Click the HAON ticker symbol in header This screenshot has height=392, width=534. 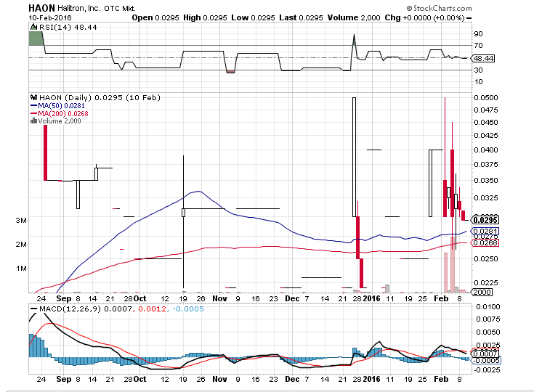(41, 8)
